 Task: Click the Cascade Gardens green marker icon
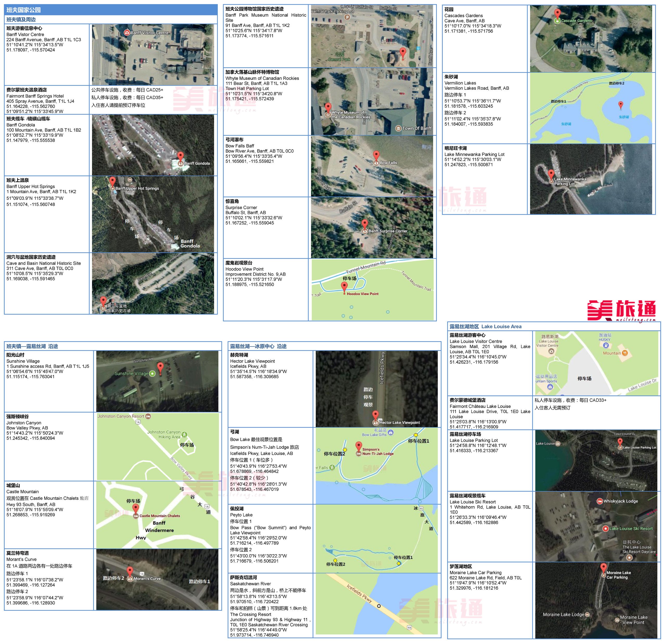click(557, 21)
